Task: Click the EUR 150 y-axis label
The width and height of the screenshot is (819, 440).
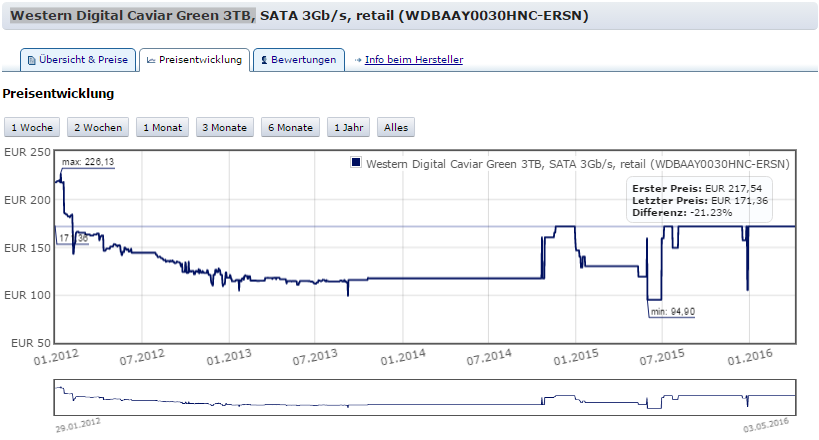Action: [x=27, y=248]
